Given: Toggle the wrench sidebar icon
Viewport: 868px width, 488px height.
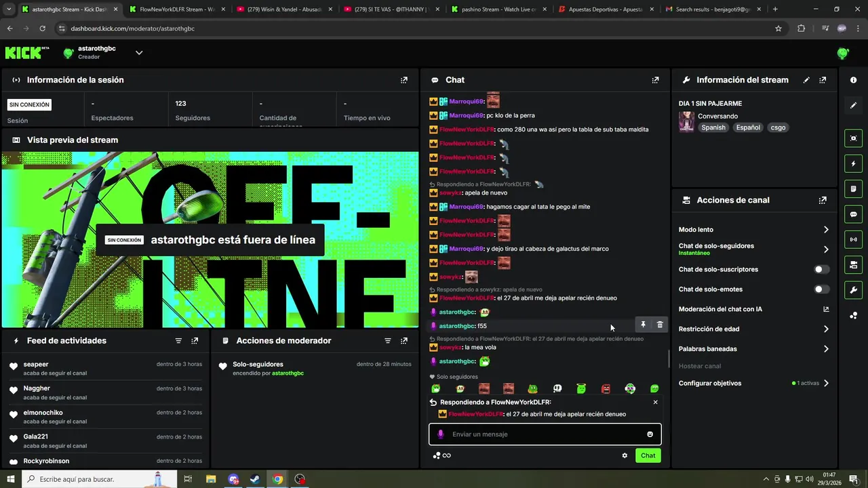Looking at the screenshot, I should coord(853,290).
